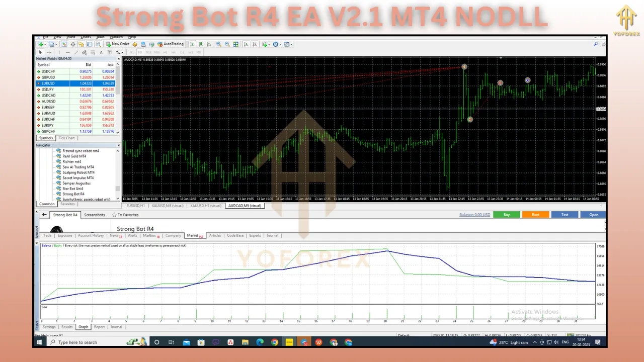Toggle the Navigator star-folder icon

click(81, 44)
